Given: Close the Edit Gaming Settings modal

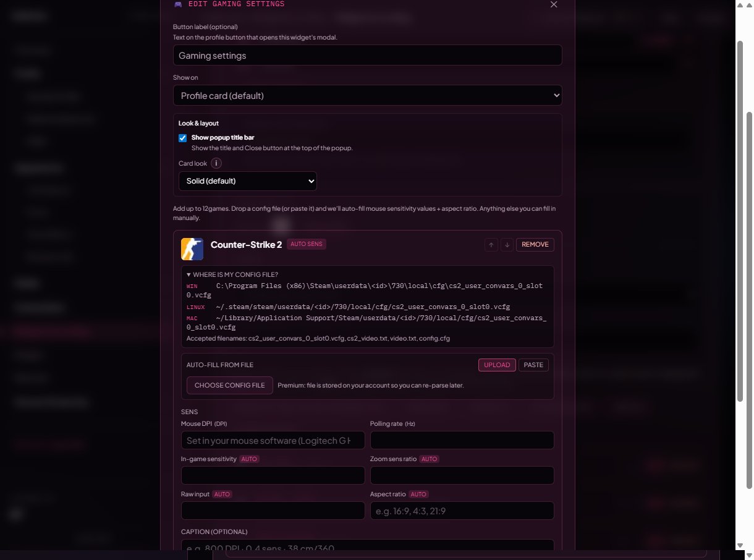Looking at the screenshot, I should click(554, 4).
